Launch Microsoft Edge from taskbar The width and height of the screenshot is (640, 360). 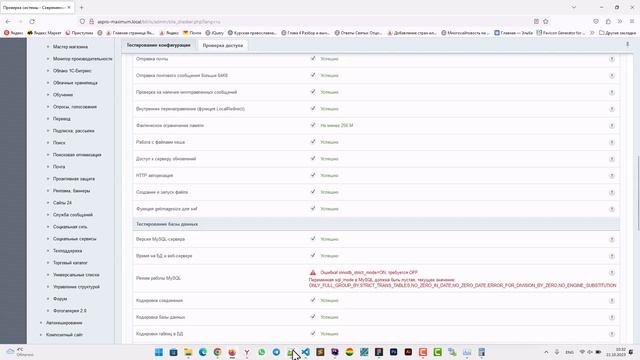[x=203, y=352]
